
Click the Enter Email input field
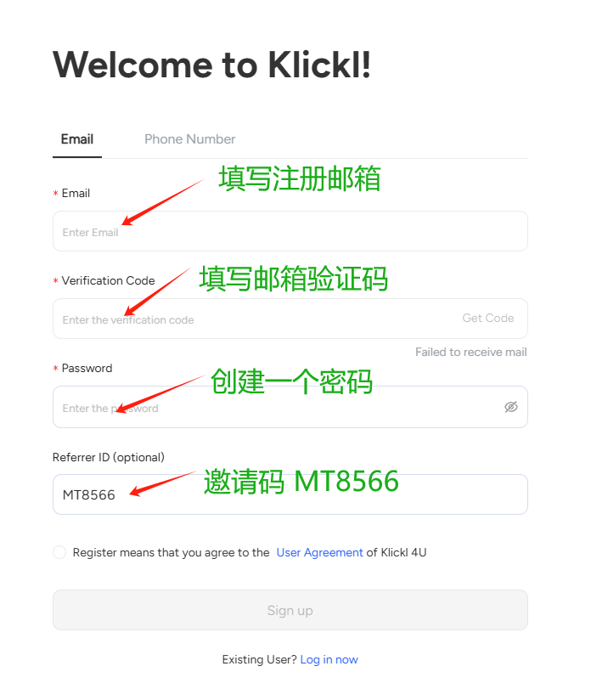[x=290, y=231]
